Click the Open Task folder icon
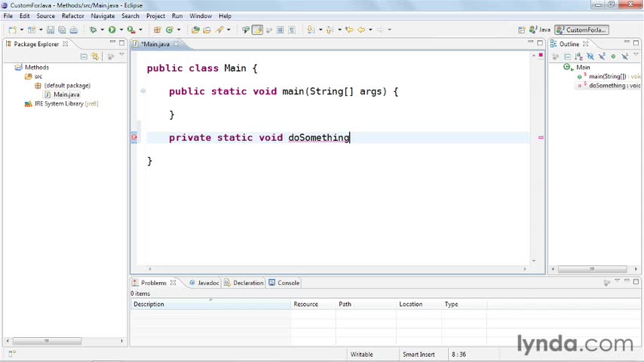644x362 pixels. pos(207,29)
